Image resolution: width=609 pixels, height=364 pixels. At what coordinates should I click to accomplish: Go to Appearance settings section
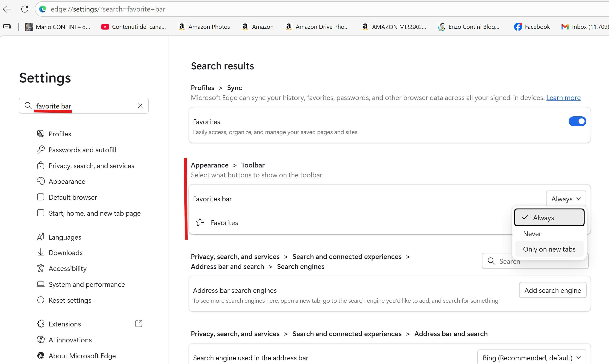67,182
